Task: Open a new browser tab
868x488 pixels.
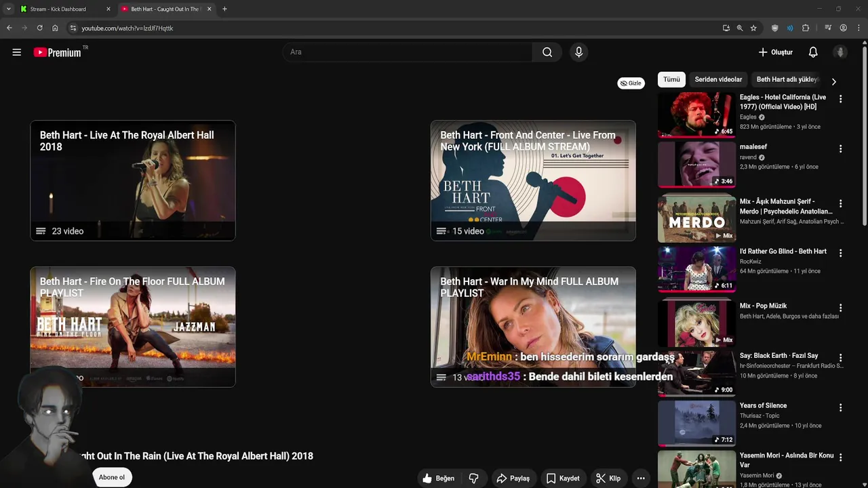Action: pos(224,9)
